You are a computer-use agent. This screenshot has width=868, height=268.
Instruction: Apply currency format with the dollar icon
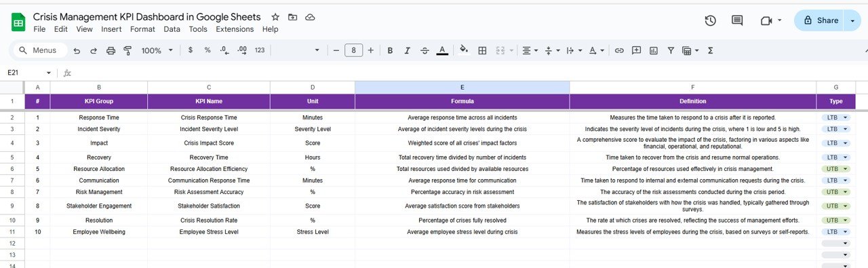click(x=190, y=50)
